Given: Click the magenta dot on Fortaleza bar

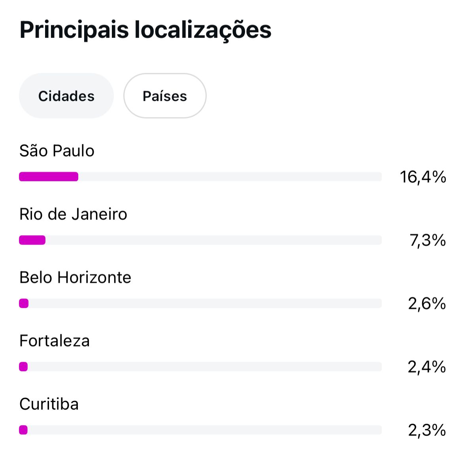Looking at the screenshot, I should [23, 367].
